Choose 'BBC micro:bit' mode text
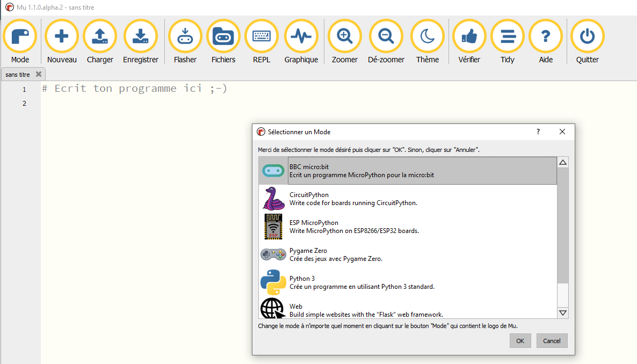This screenshot has height=364, width=637. click(309, 166)
